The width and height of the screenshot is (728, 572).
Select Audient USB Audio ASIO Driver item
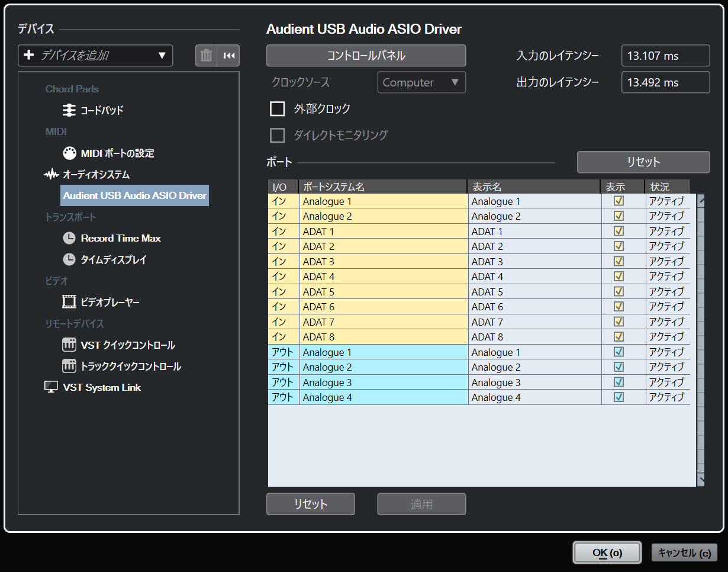[135, 195]
